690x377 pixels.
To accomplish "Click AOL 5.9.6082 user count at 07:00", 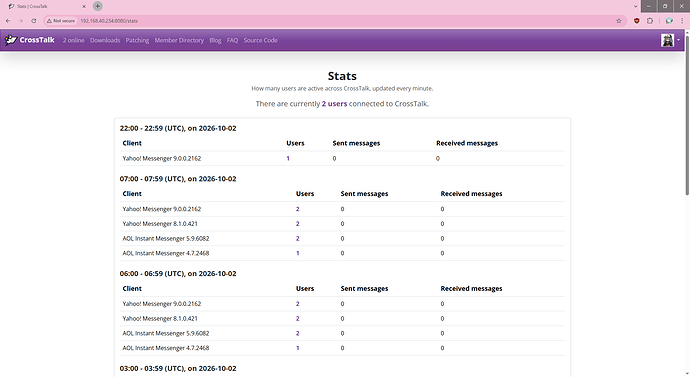I will [297, 238].
